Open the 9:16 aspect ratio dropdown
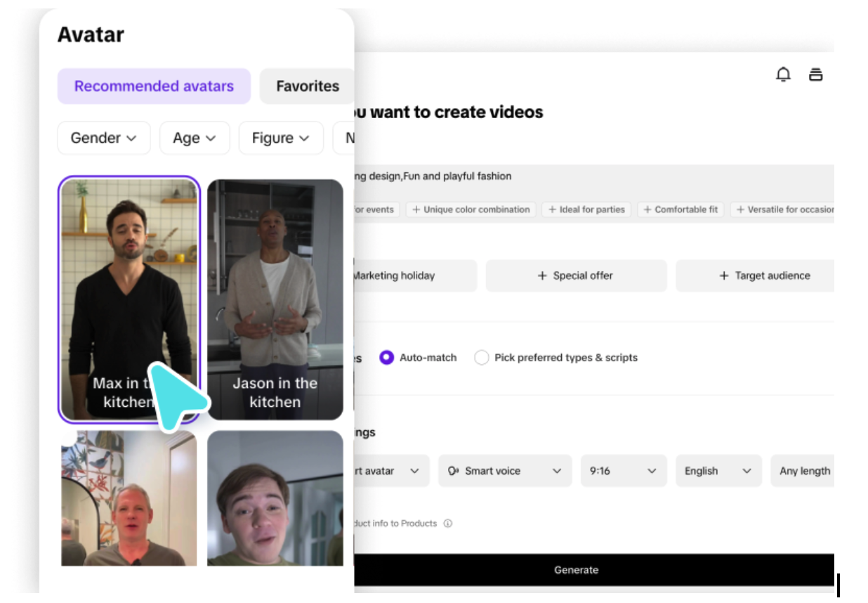The width and height of the screenshot is (868, 603). pos(623,471)
